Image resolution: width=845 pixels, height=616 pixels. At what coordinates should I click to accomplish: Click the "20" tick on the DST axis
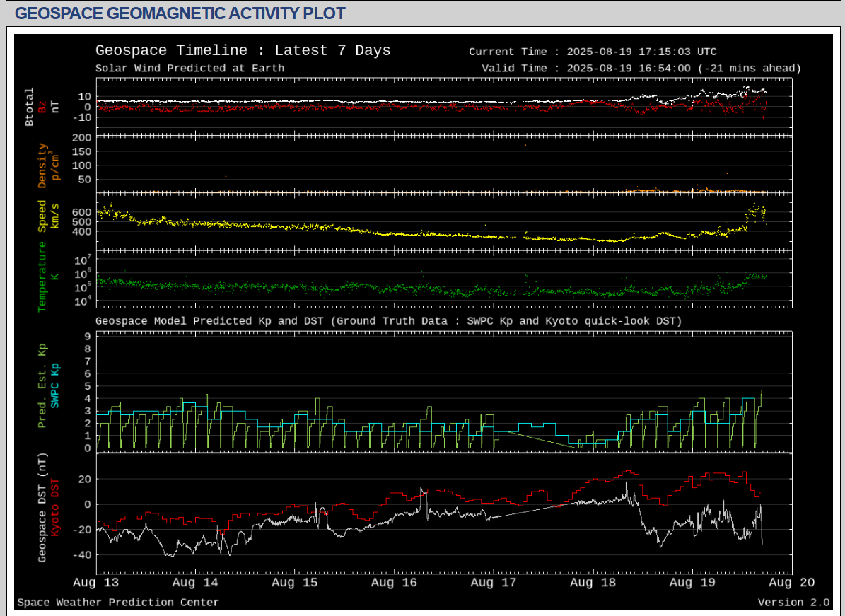point(85,480)
